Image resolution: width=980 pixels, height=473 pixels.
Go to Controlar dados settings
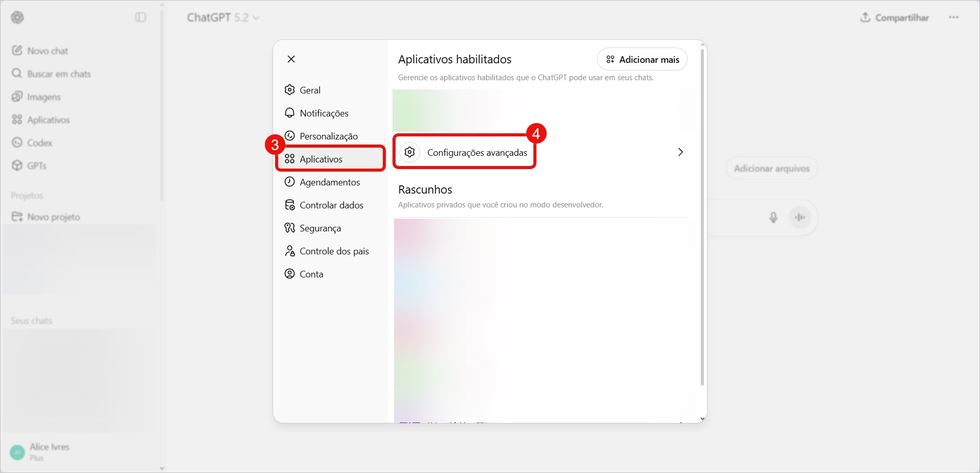coord(331,205)
